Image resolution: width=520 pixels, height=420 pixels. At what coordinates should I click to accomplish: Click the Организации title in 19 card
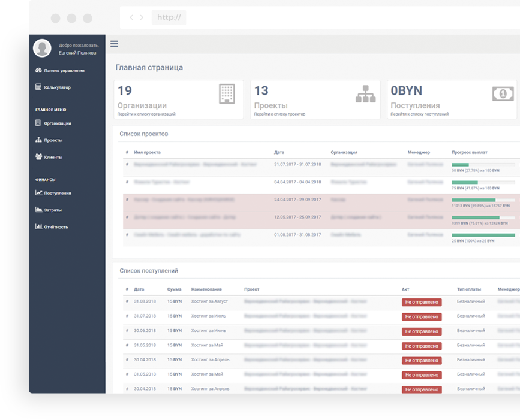click(142, 105)
